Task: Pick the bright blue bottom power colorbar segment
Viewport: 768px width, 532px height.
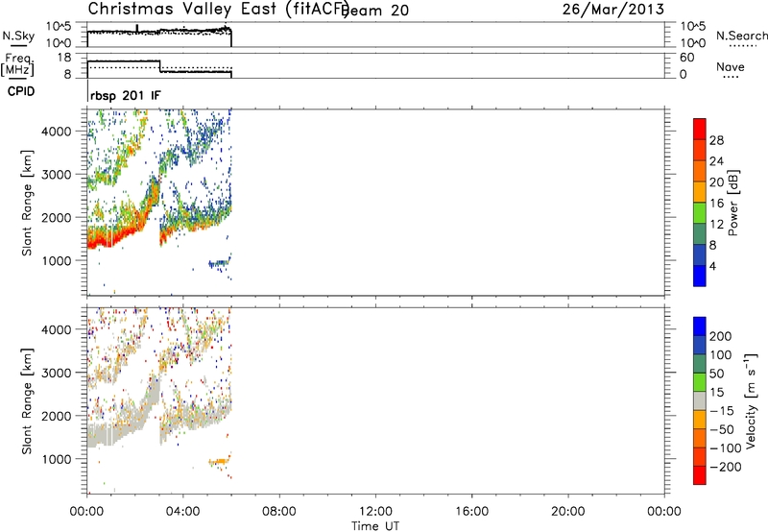Action: click(x=700, y=276)
